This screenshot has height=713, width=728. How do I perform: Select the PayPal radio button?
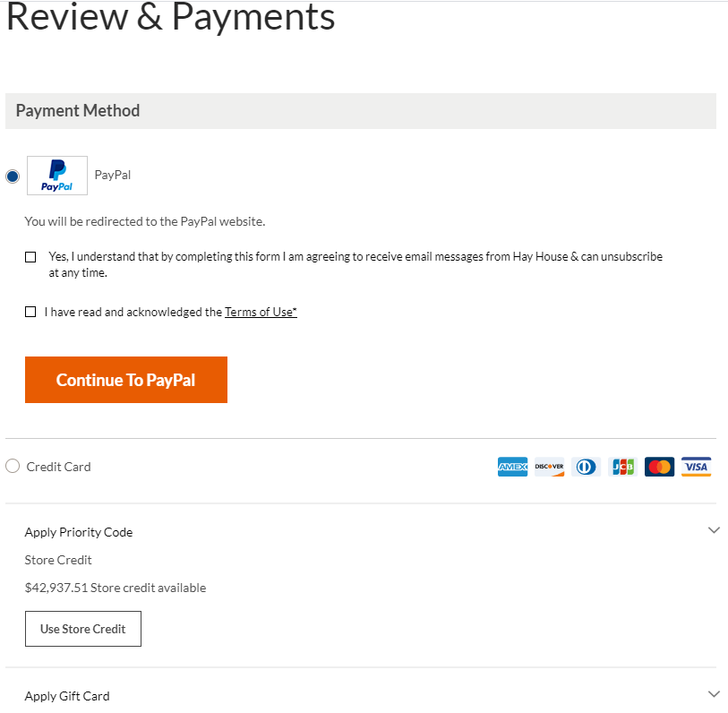click(x=13, y=176)
